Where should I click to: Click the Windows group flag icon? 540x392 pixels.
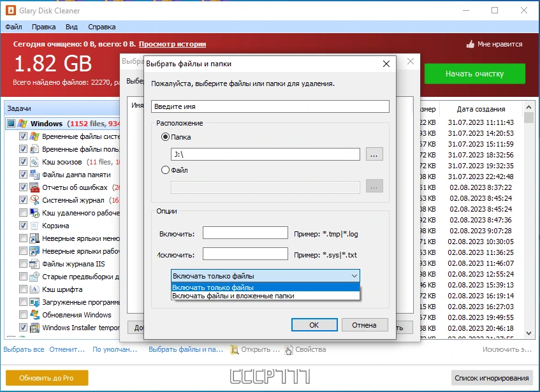click(23, 123)
